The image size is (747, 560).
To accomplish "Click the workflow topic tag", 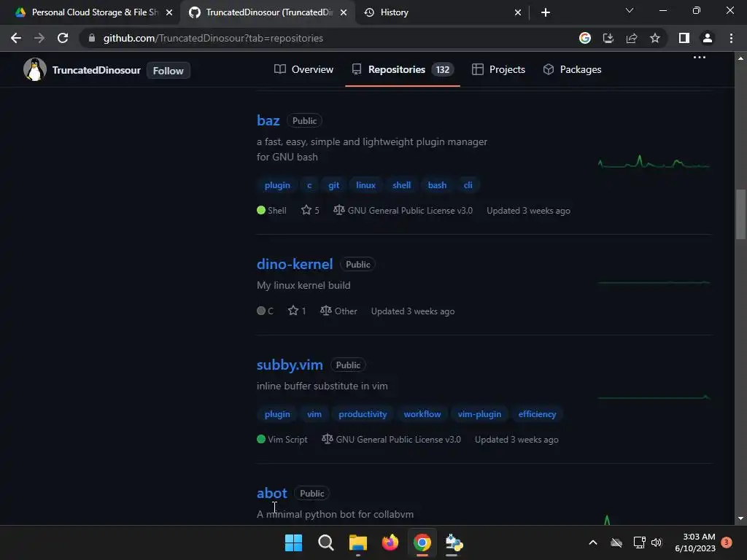I will 422,414.
